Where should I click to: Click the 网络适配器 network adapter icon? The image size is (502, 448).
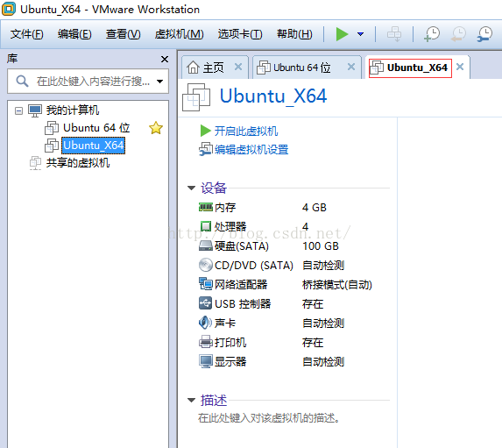coord(205,284)
